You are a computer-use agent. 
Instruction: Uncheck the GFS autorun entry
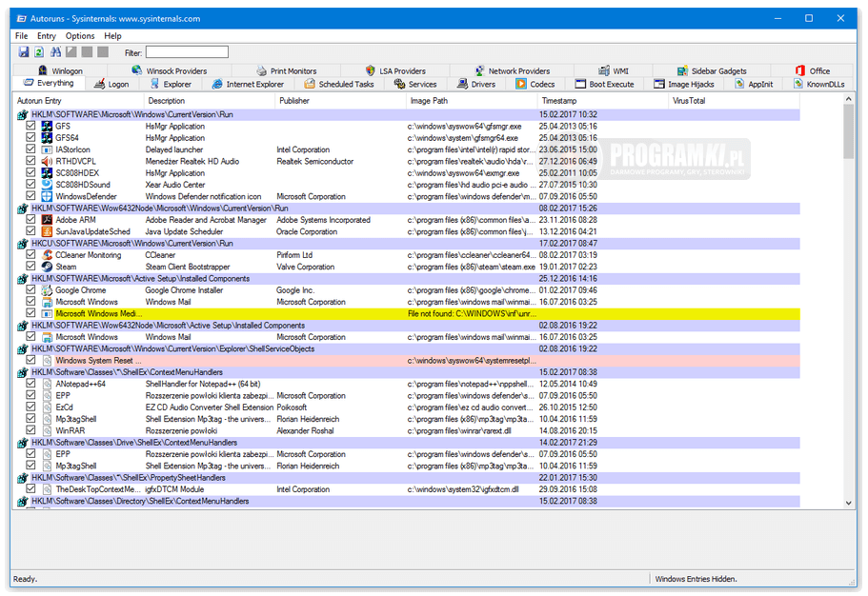(31, 126)
